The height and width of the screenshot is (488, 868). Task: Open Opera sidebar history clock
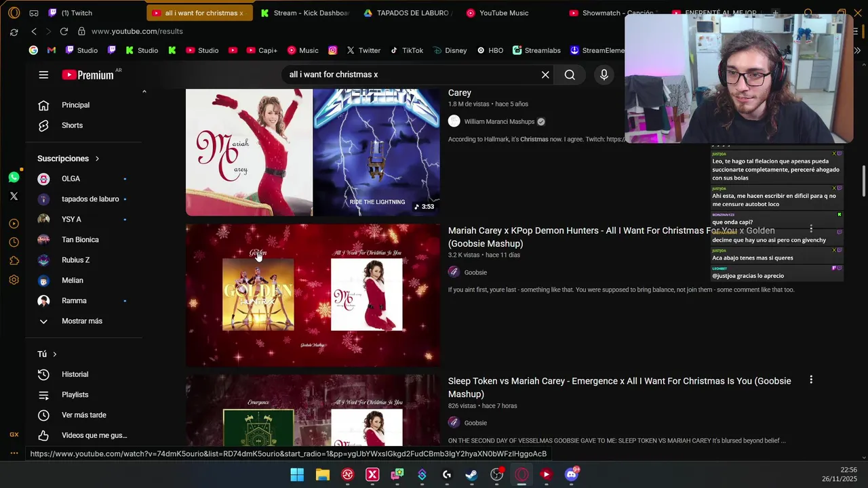(14, 242)
